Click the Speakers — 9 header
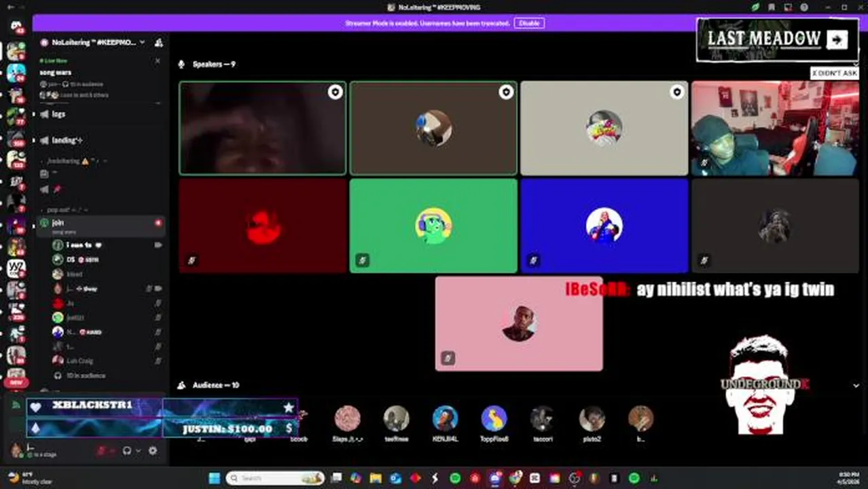 (x=214, y=65)
